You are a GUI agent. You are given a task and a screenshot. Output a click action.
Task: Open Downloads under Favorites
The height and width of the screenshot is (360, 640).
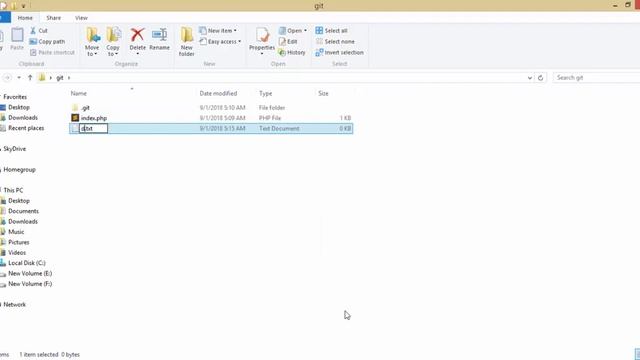(x=23, y=118)
